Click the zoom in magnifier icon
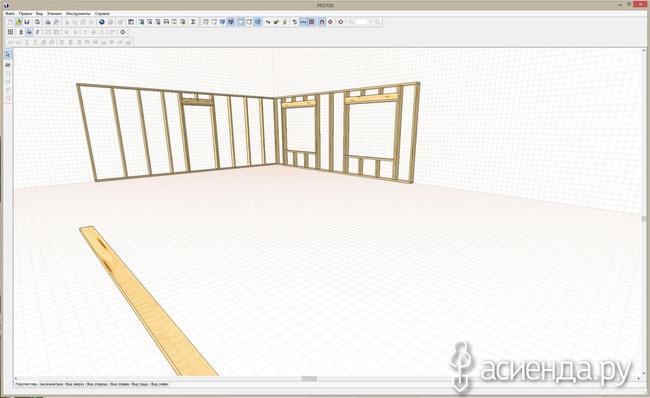The height and width of the screenshot is (398, 650). coord(377,22)
